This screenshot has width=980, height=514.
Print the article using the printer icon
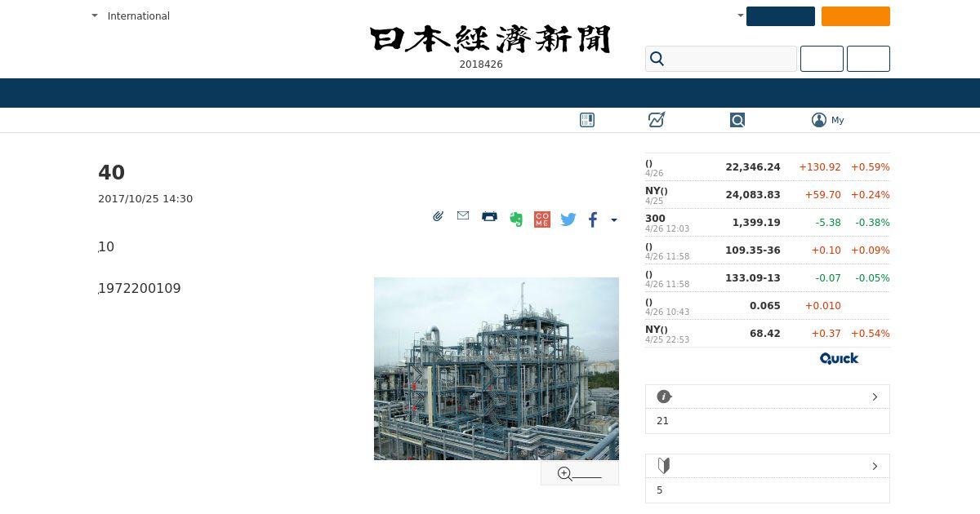(489, 216)
